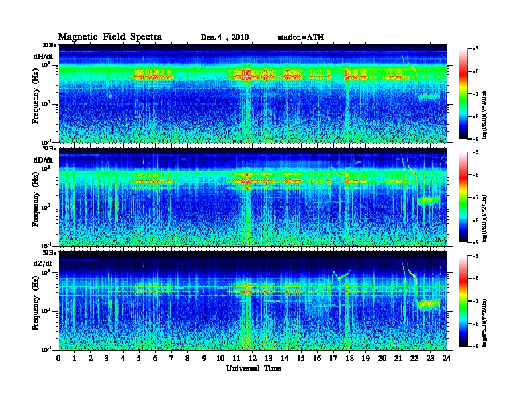Click the dZ/dt panel color scale bar
532x411 pixels.
point(463,301)
